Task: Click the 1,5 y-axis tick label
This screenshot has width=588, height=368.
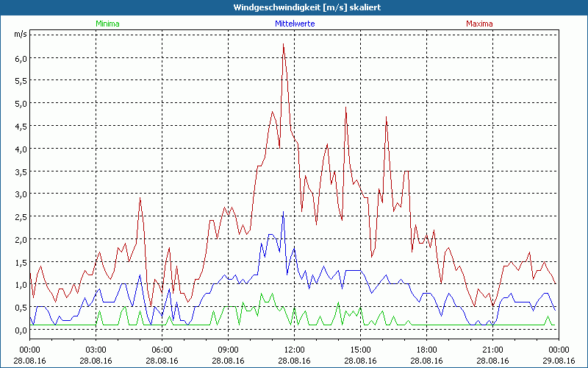Action: (21, 262)
